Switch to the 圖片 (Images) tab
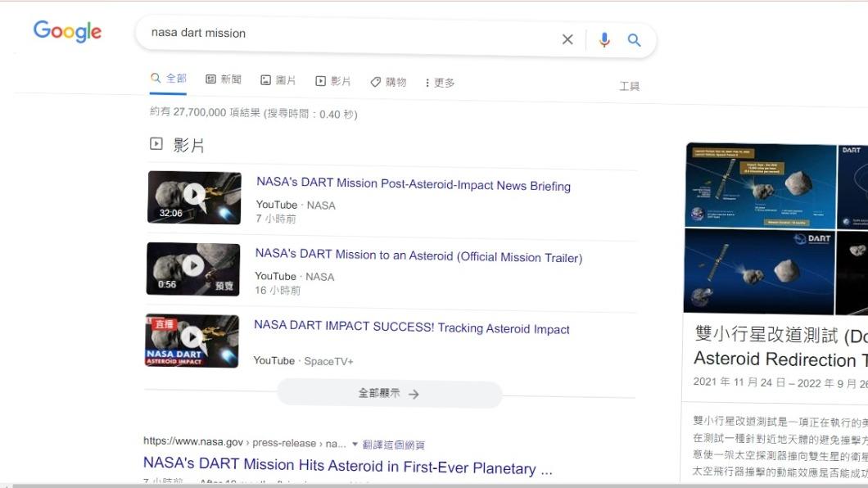The image size is (868, 488). (x=278, y=80)
